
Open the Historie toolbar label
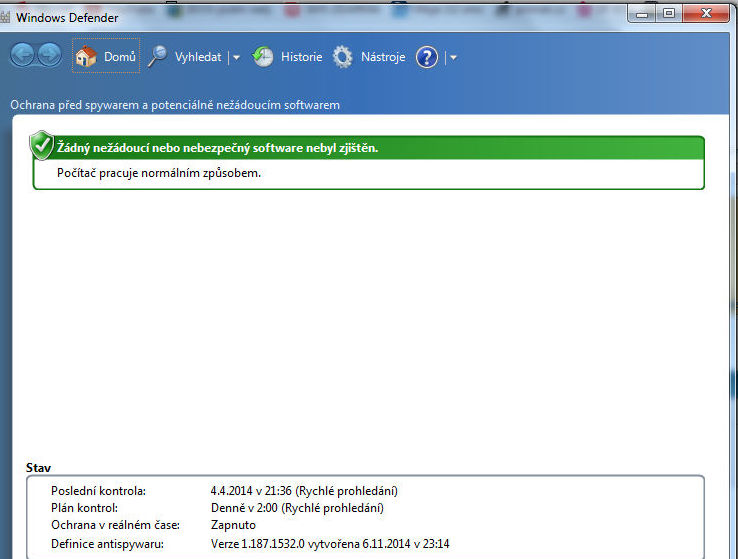click(301, 57)
